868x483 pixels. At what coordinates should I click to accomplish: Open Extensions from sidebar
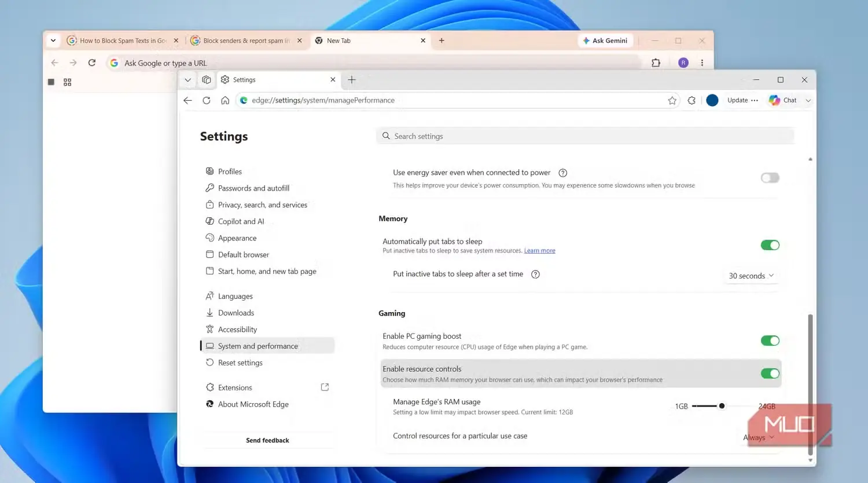click(229, 387)
